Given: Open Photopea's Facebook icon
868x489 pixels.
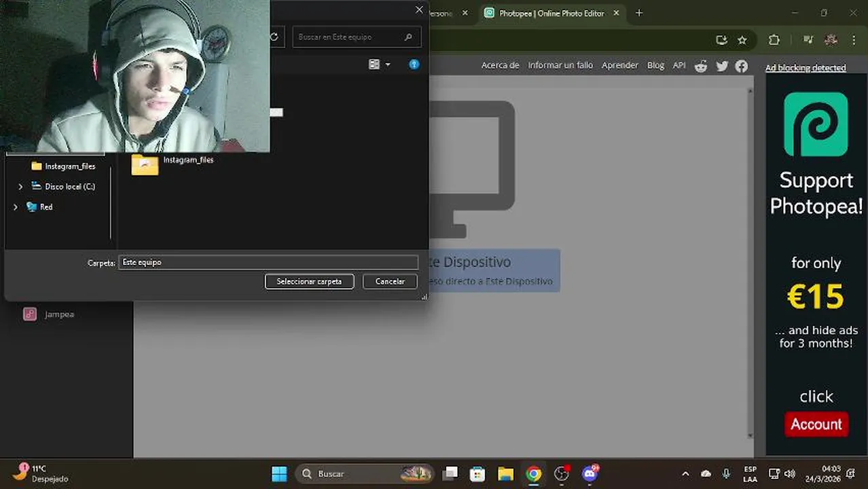Looking at the screenshot, I should [742, 66].
